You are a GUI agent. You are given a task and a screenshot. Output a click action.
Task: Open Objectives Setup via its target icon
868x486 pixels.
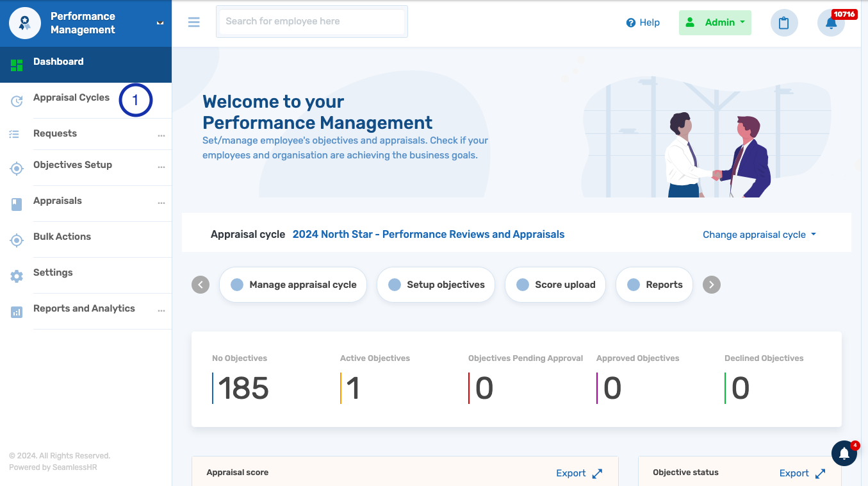pyautogui.click(x=17, y=169)
